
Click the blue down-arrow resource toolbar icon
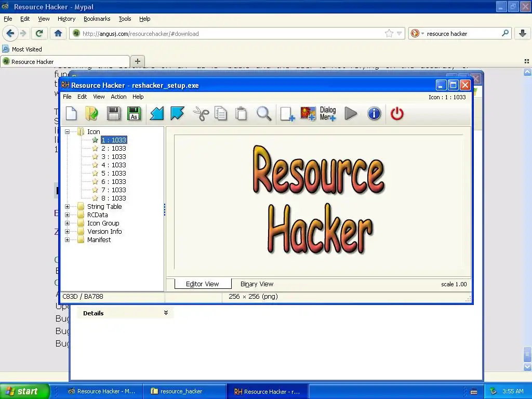(177, 113)
